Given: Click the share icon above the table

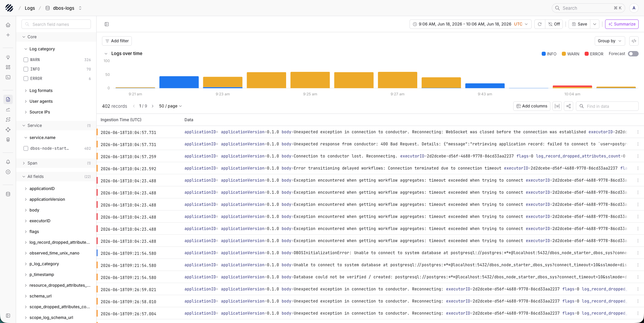Looking at the screenshot, I should pos(569,106).
